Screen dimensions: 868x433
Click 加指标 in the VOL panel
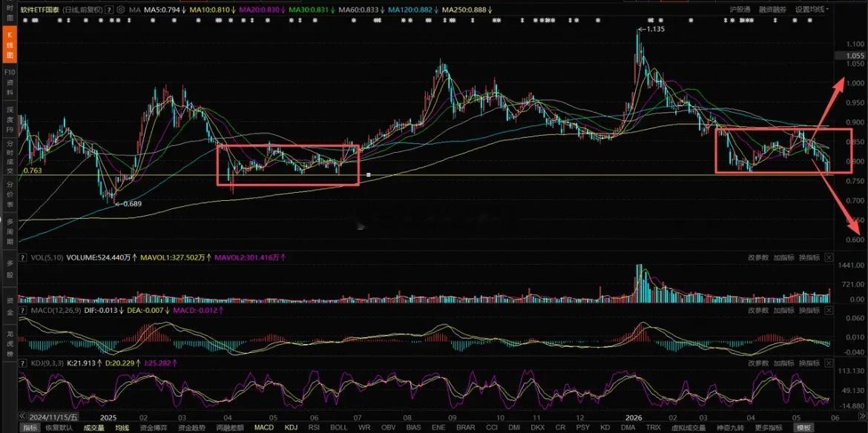click(784, 257)
